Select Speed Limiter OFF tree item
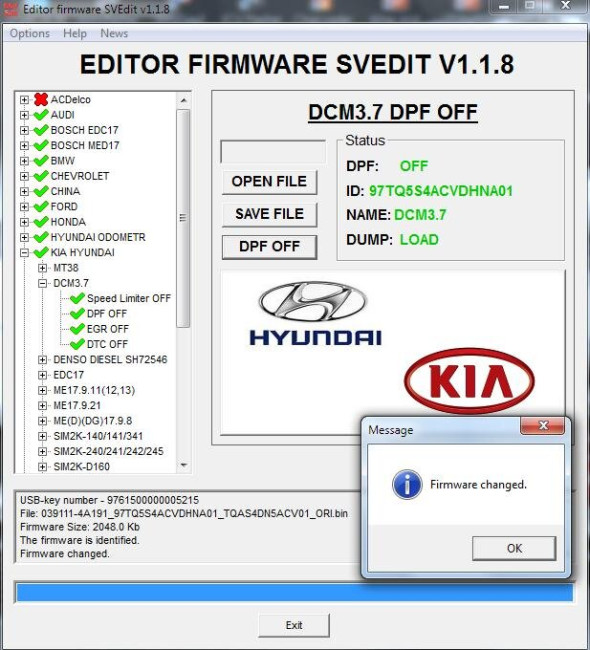Screen dimensions: 590x650 (x=129, y=298)
